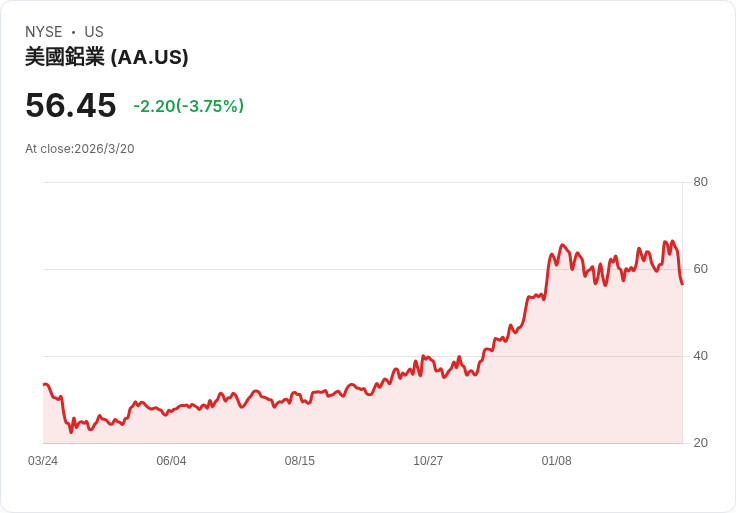Click the chart line's final endpoint
The height and width of the screenshot is (513, 736).
point(682,284)
